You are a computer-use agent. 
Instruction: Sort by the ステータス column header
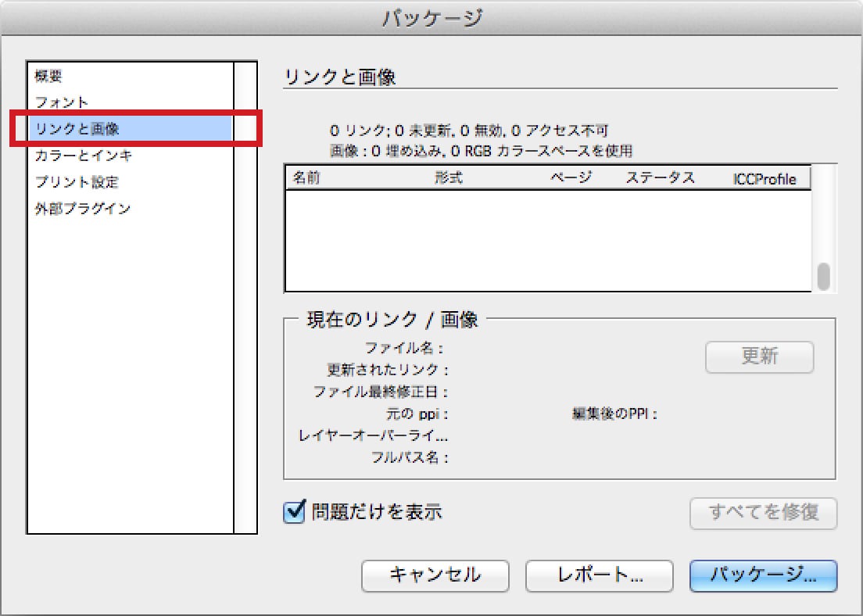[660, 178]
